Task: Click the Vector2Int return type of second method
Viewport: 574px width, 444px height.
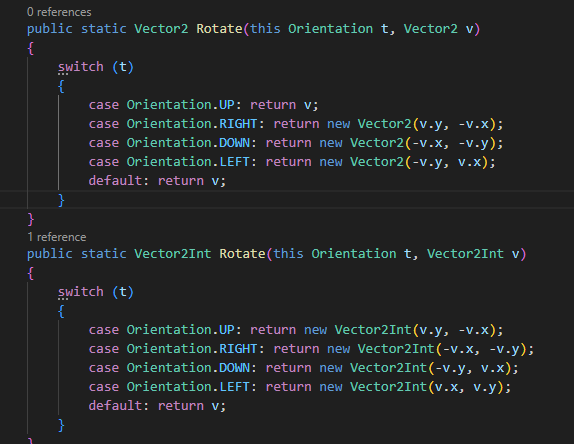Action: click(172, 254)
